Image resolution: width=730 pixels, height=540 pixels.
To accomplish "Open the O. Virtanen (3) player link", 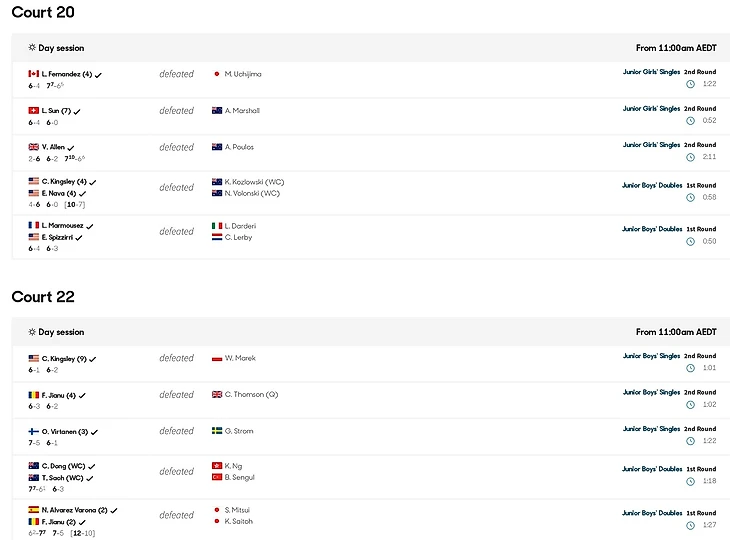I will 66,431.
